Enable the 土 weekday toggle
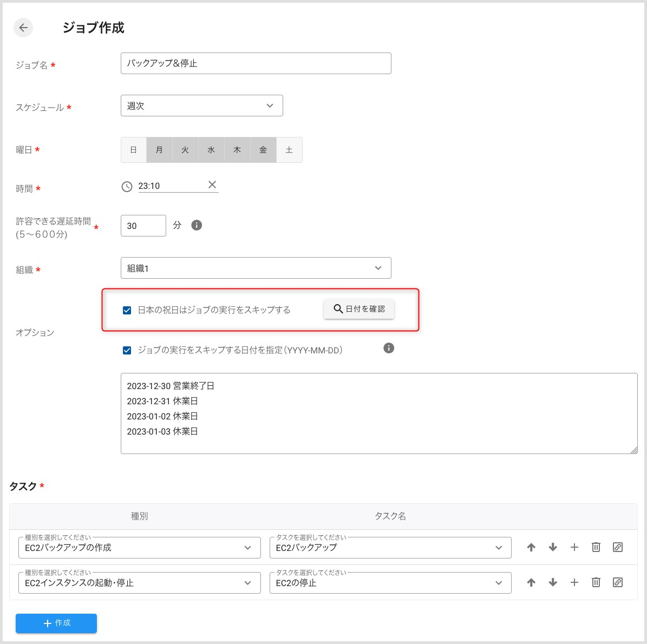The width and height of the screenshot is (647, 644). 289,150
